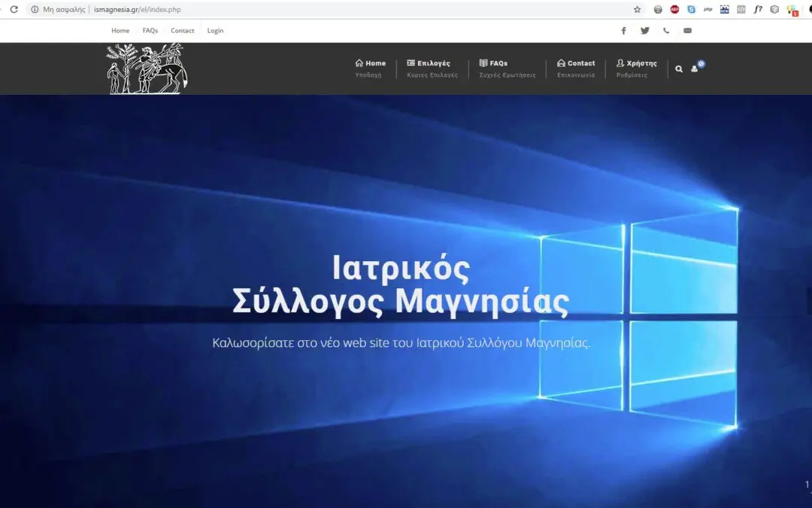Click the phone icon in top bar

(666, 31)
